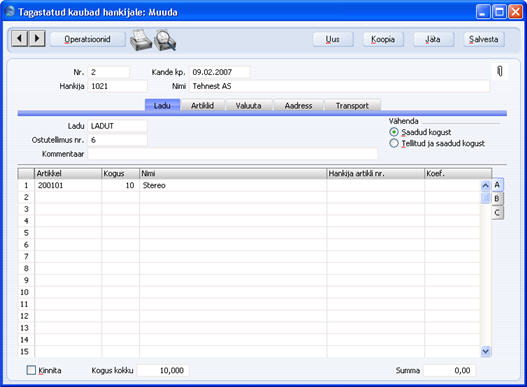Switch to flip C view
Image resolution: width=527 pixels, height=387 pixels.
[497, 213]
